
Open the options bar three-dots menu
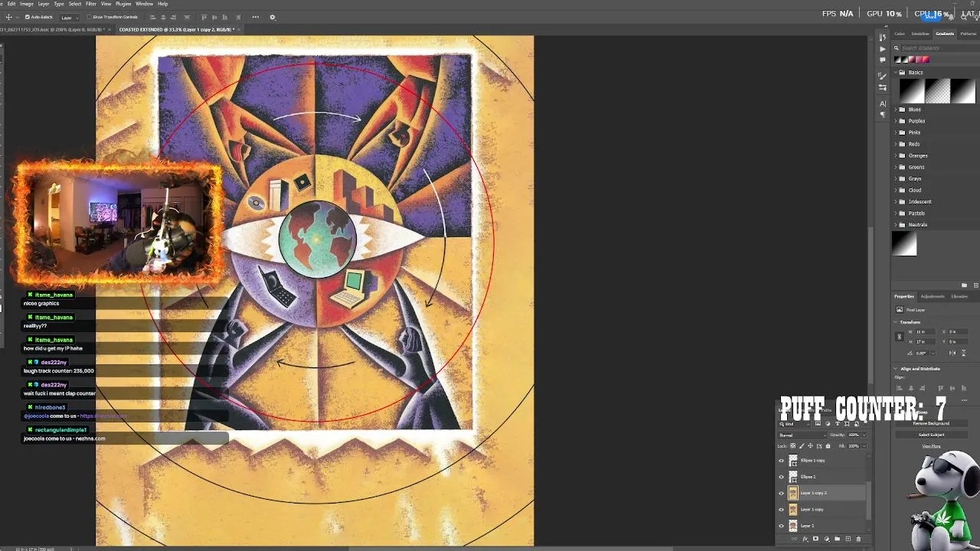tap(255, 17)
